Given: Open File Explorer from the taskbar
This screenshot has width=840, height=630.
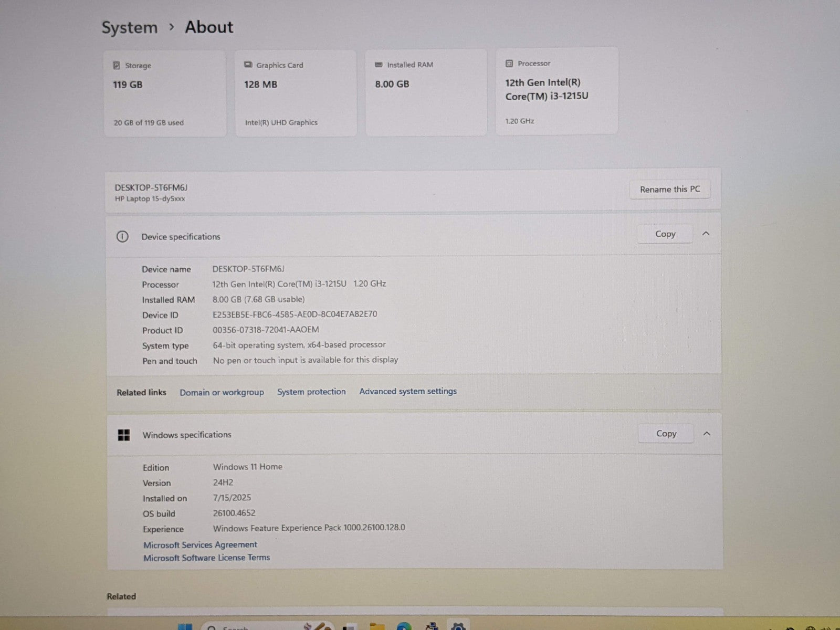Looking at the screenshot, I should [377, 626].
